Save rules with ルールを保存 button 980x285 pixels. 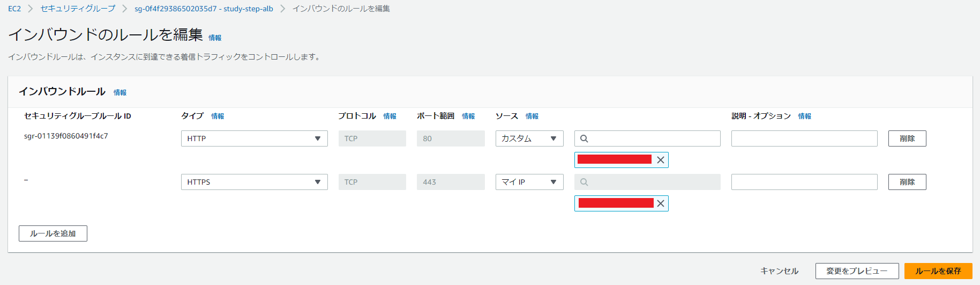pos(938,271)
